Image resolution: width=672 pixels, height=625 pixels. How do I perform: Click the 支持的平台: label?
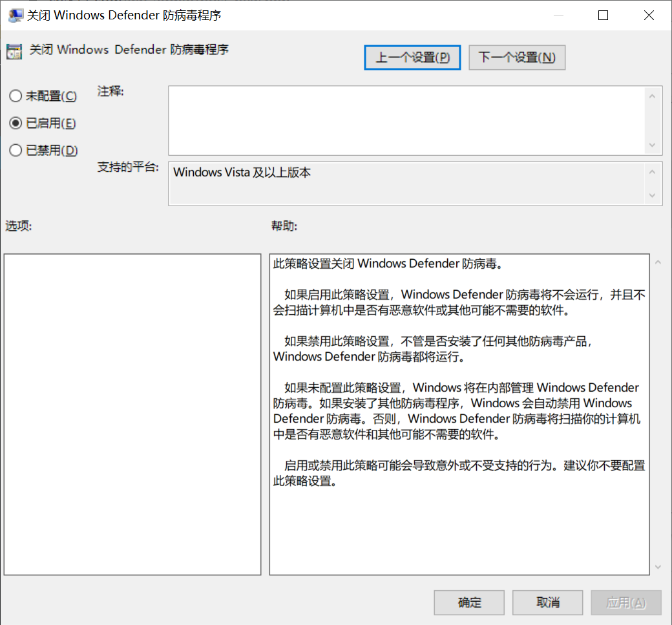tap(128, 167)
